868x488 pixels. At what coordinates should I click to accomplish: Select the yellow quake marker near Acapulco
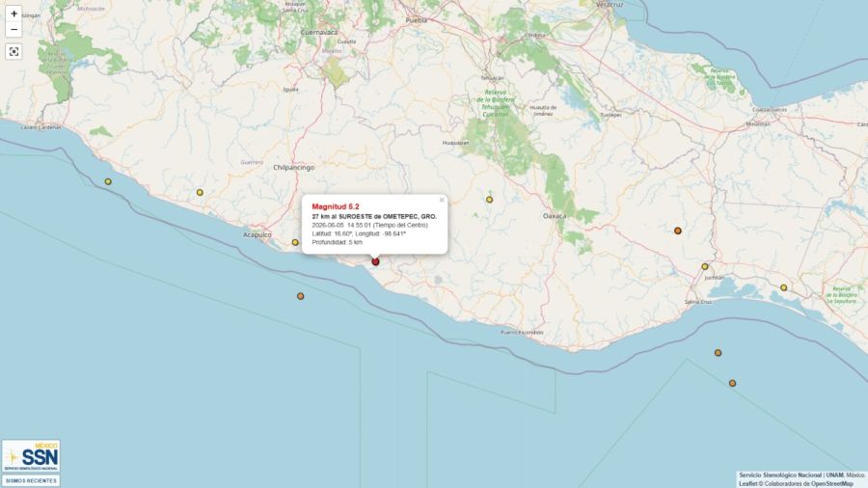pyautogui.click(x=295, y=242)
